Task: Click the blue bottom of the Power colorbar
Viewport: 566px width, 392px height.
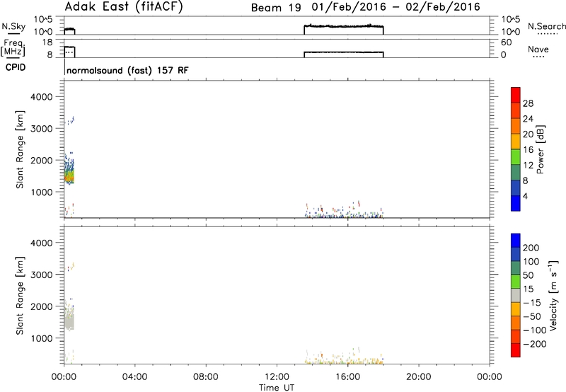Action: tap(516, 203)
